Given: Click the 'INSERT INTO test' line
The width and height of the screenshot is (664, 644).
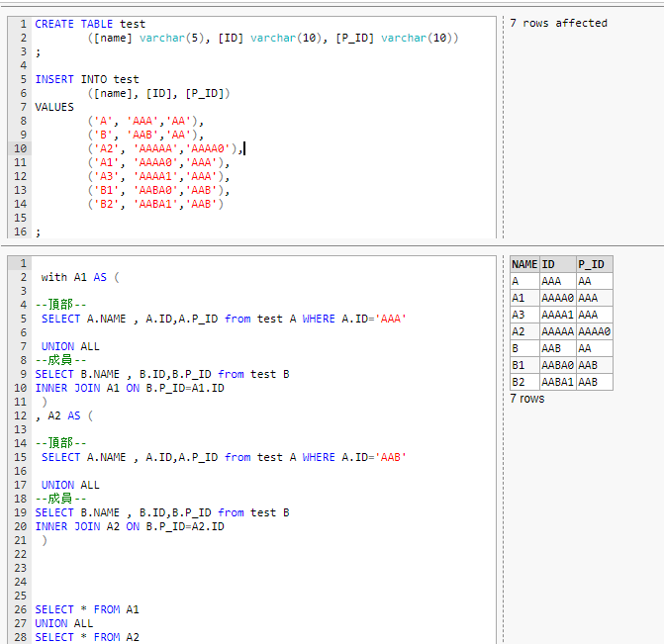Looking at the screenshot, I should point(87,79).
